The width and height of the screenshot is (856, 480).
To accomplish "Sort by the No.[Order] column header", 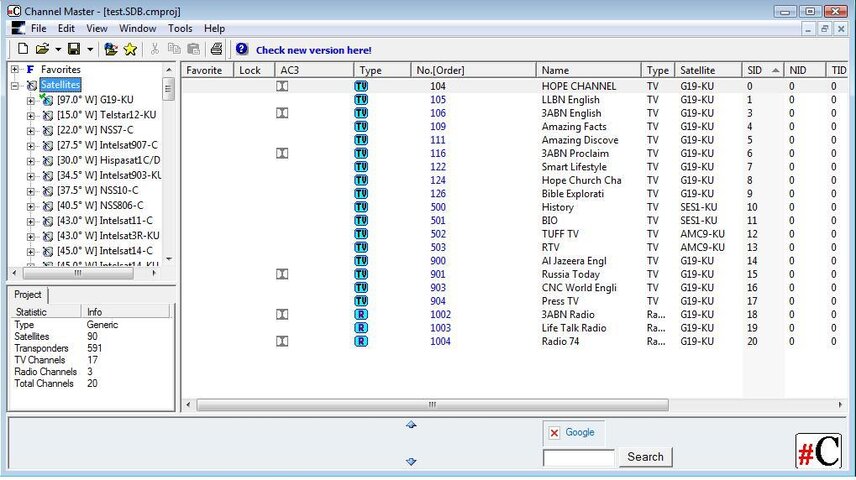I will (x=473, y=70).
